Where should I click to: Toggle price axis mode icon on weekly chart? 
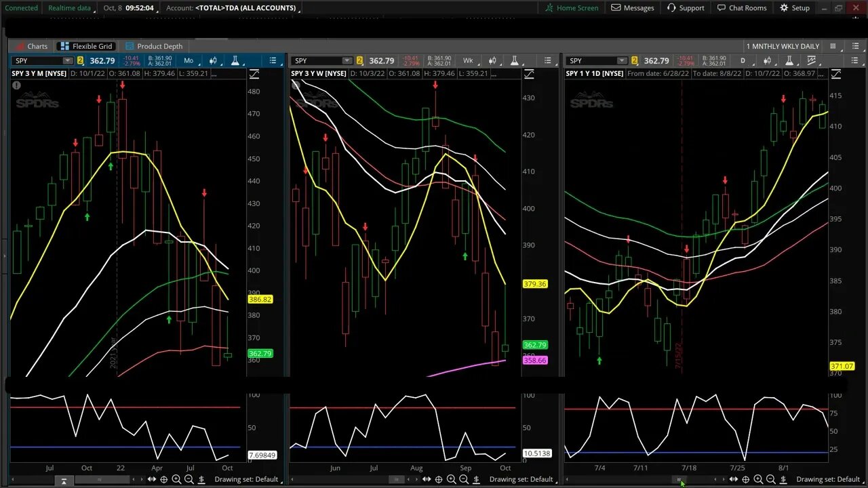pyautogui.click(x=530, y=73)
